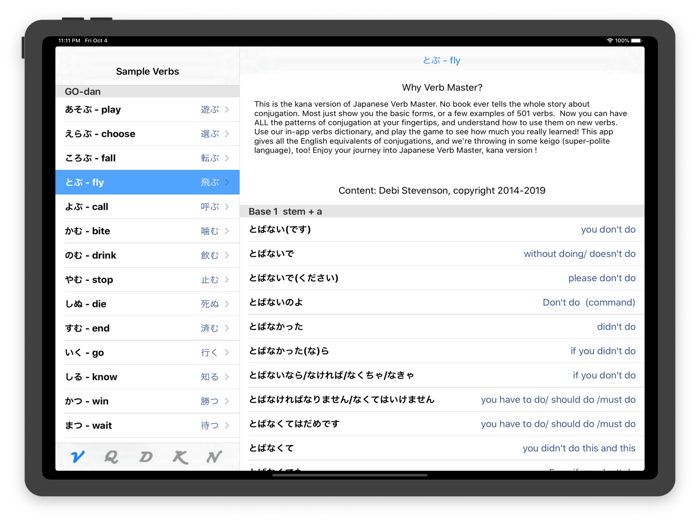The height and width of the screenshot is (525, 700).
Task: Select the highlighted verb とぶ - fly
Action: 147,182
